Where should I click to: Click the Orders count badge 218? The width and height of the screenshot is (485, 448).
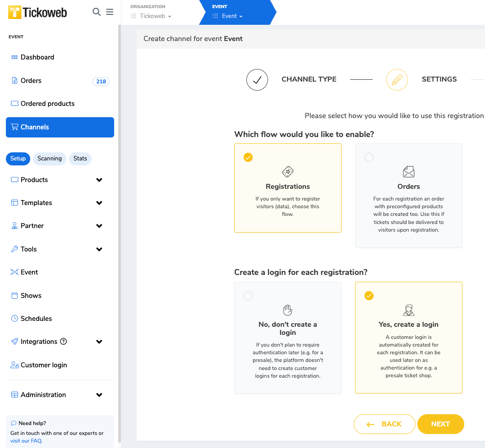(101, 82)
